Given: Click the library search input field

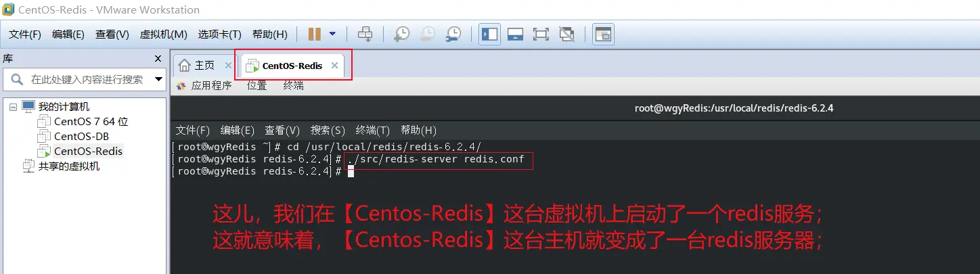Looking at the screenshot, I should pos(79,79).
